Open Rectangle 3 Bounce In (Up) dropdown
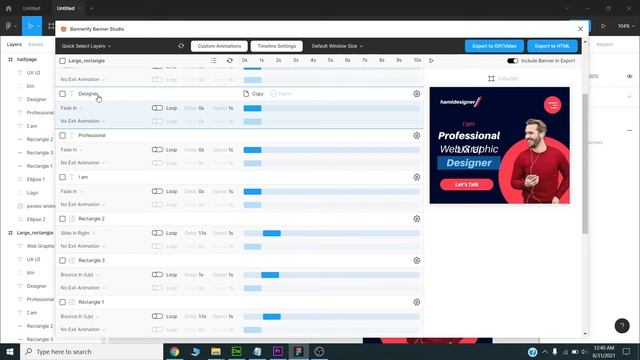 click(x=80, y=275)
